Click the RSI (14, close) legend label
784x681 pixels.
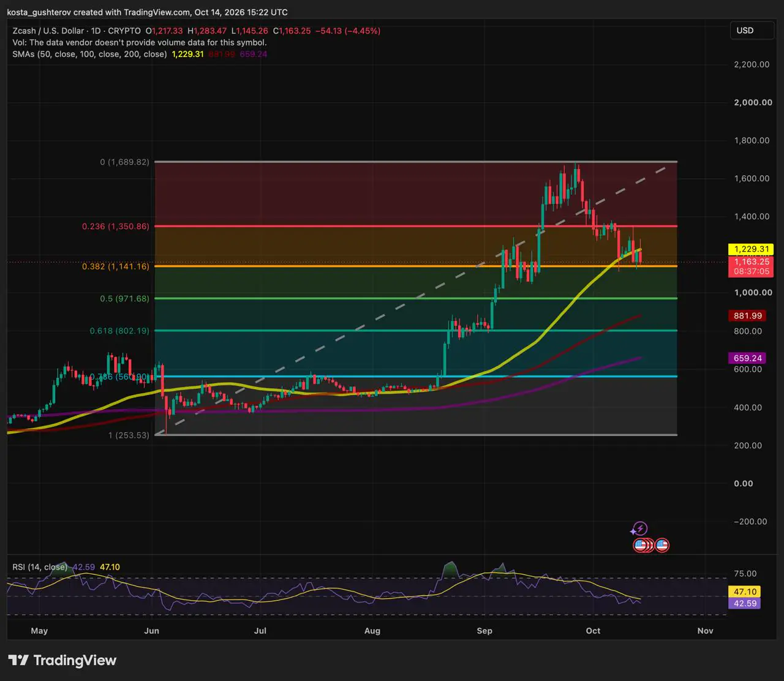click(40, 567)
